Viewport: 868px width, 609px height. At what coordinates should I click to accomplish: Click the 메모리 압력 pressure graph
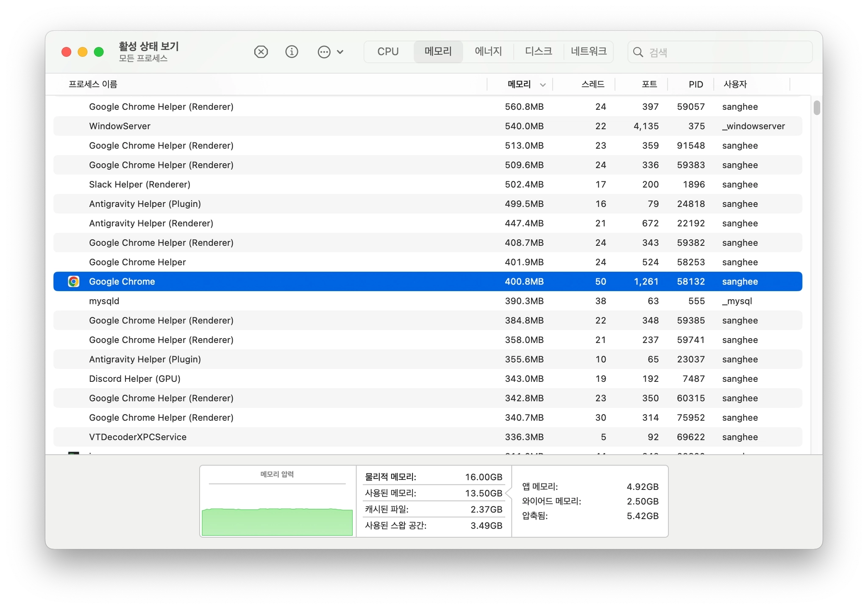pos(277,510)
